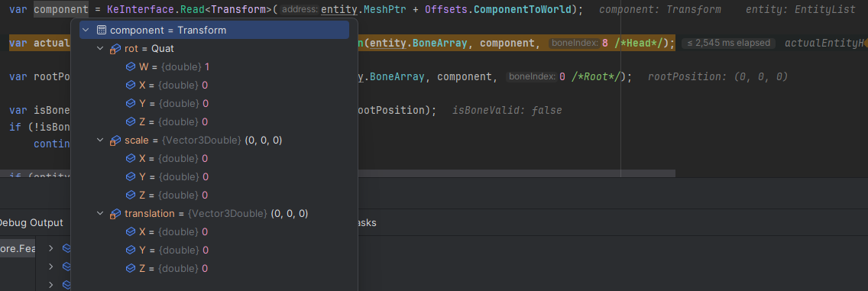
Task: Click the field icon of rot W
Action: 131,67
